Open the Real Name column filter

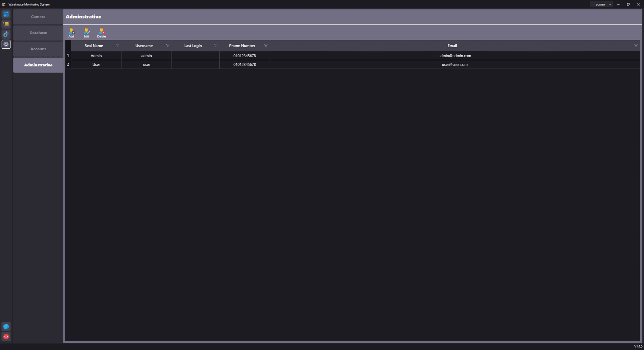[x=117, y=46]
